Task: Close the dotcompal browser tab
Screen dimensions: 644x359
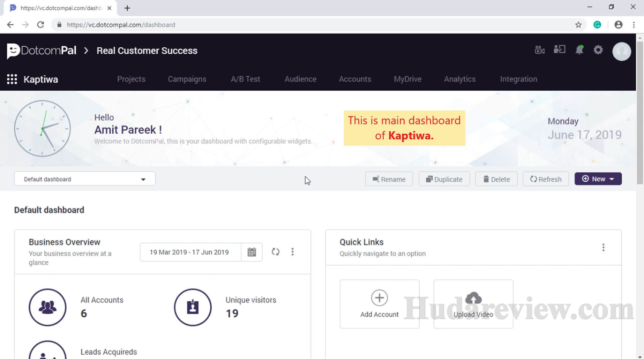Action: 109,8
